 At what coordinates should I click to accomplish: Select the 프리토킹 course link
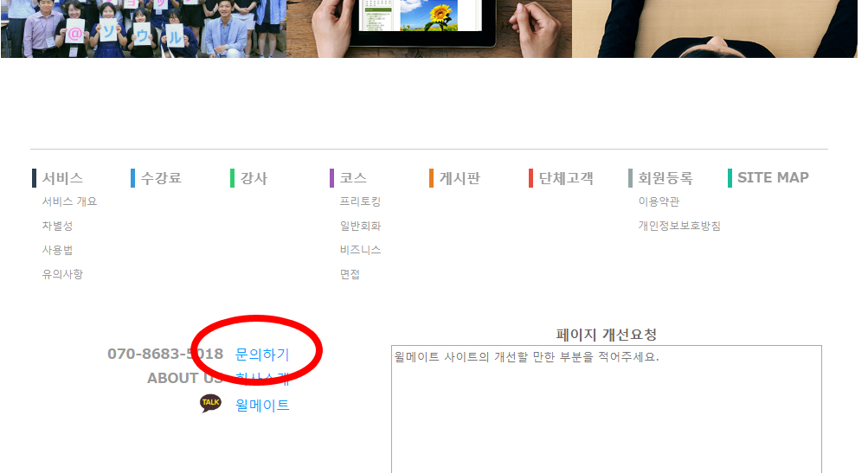(360, 201)
